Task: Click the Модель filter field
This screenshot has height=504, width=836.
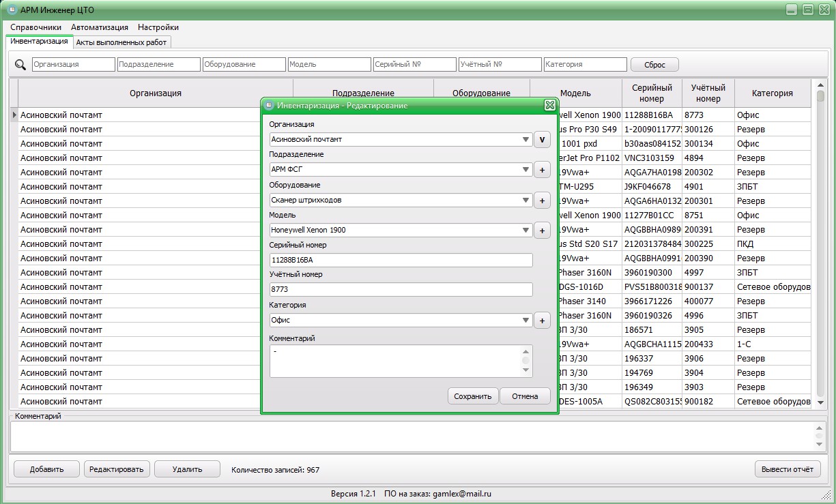Action: click(330, 64)
